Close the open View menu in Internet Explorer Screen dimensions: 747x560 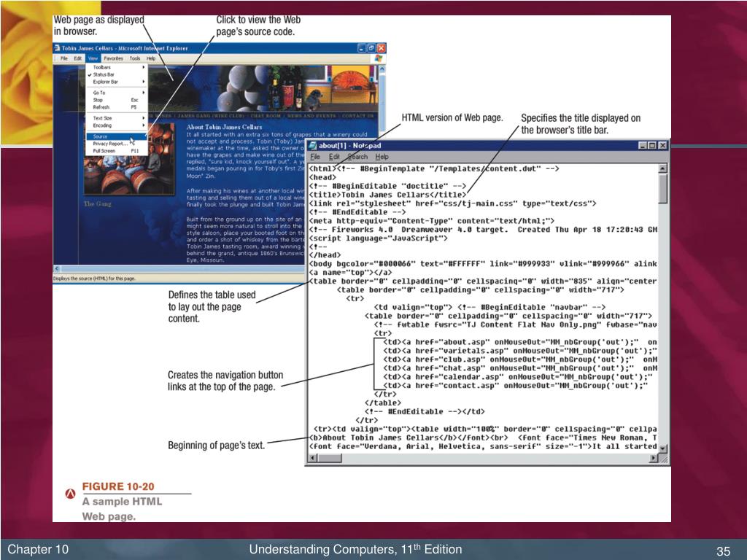click(93, 58)
